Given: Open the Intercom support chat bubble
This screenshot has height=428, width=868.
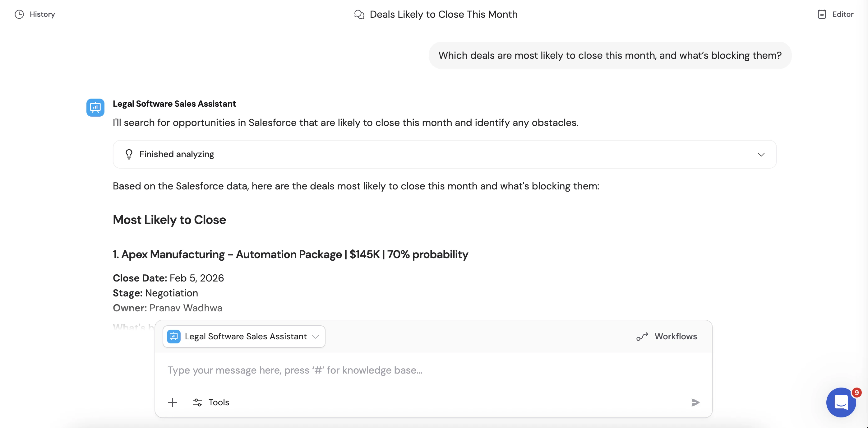Looking at the screenshot, I should (x=841, y=402).
